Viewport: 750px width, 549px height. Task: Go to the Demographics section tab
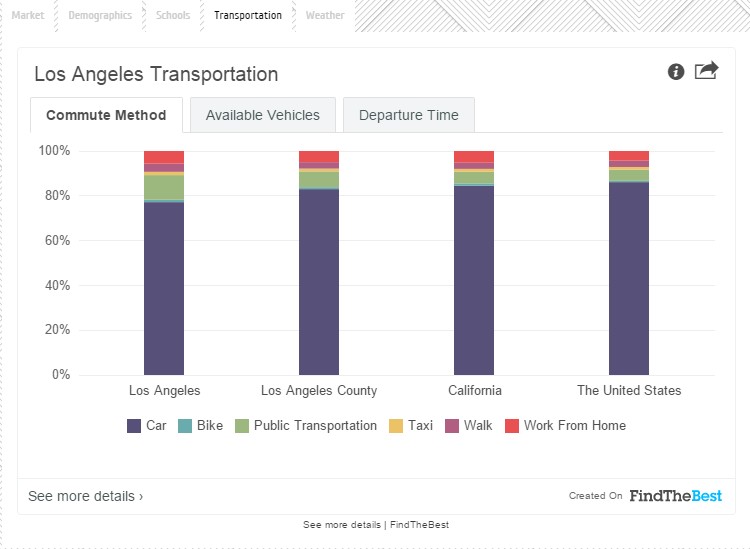(x=100, y=16)
